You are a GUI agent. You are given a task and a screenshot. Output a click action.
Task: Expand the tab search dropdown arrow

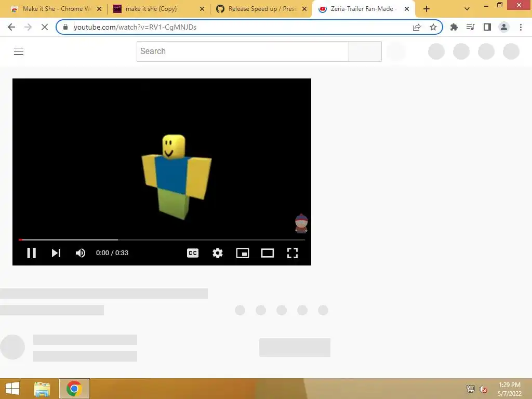point(467,9)
